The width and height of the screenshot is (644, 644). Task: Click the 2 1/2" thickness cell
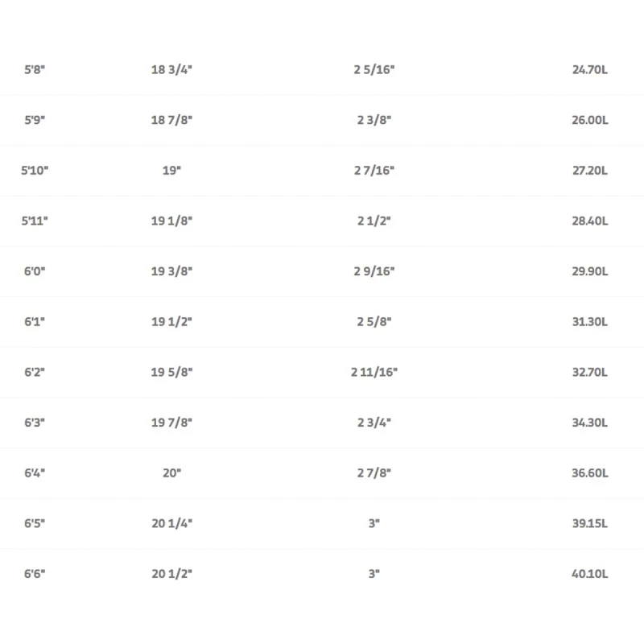(x=374, y=221)
